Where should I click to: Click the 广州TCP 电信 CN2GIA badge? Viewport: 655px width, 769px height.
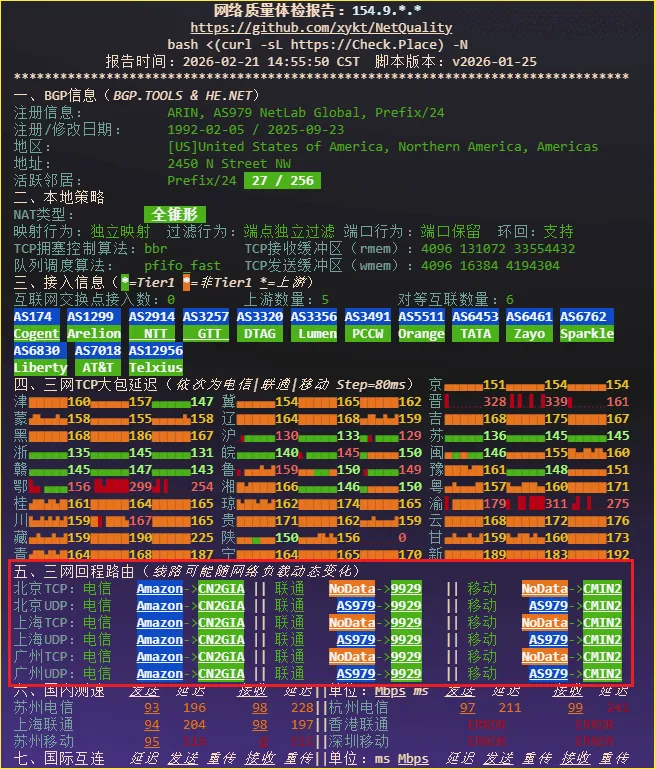point(221,657)
